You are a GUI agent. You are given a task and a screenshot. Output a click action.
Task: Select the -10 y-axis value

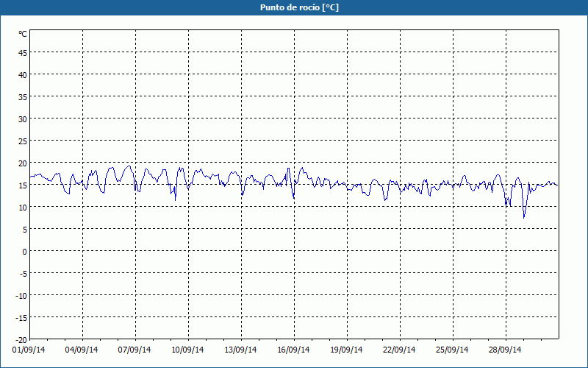[21, 296]
